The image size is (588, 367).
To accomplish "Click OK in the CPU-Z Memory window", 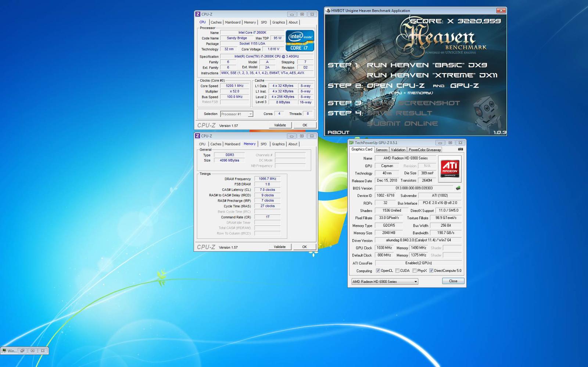I will 304,247.
